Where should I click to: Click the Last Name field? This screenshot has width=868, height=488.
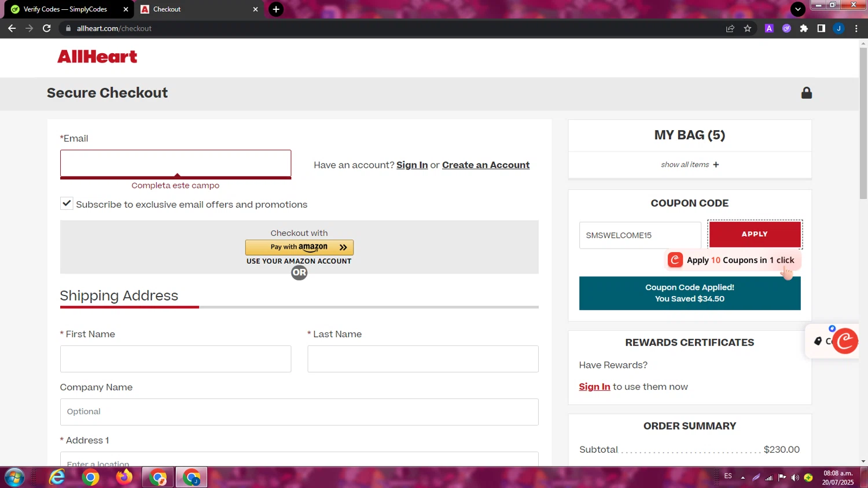point(423,359)
